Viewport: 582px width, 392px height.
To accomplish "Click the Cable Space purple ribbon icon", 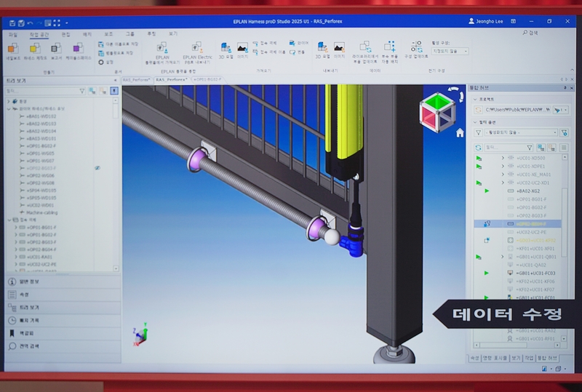I will (77, 49).
